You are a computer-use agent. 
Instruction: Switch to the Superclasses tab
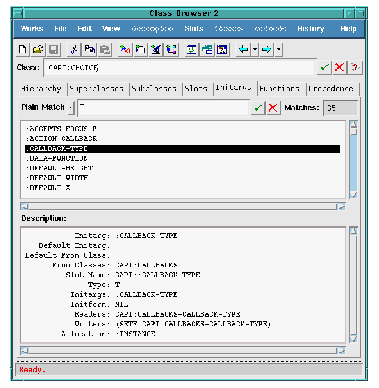97,89
